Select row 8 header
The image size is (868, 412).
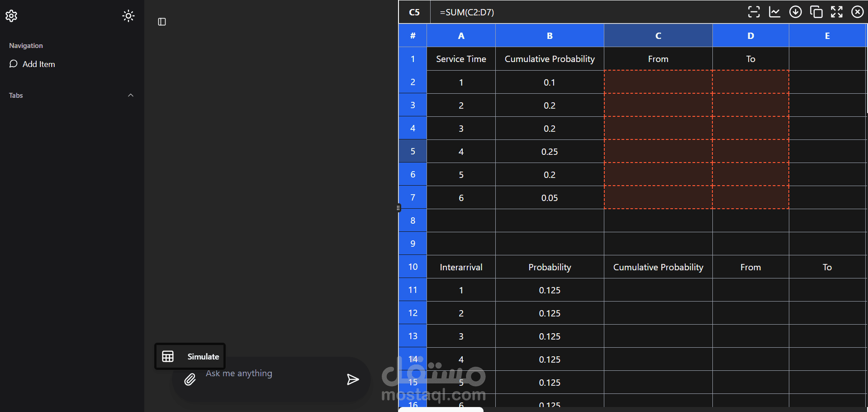[413, 220]
